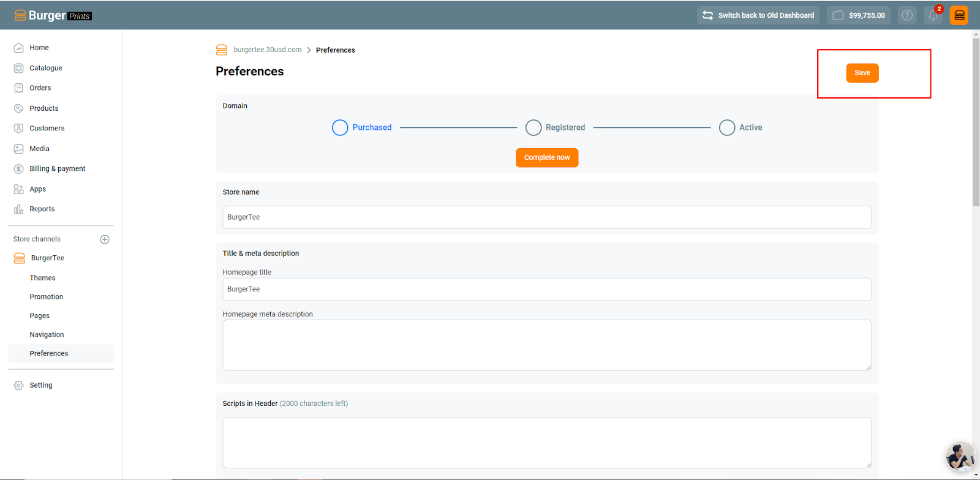Screen dimensions: 980x480
Task: Save the preferences
Action: [x=862, y=73]
